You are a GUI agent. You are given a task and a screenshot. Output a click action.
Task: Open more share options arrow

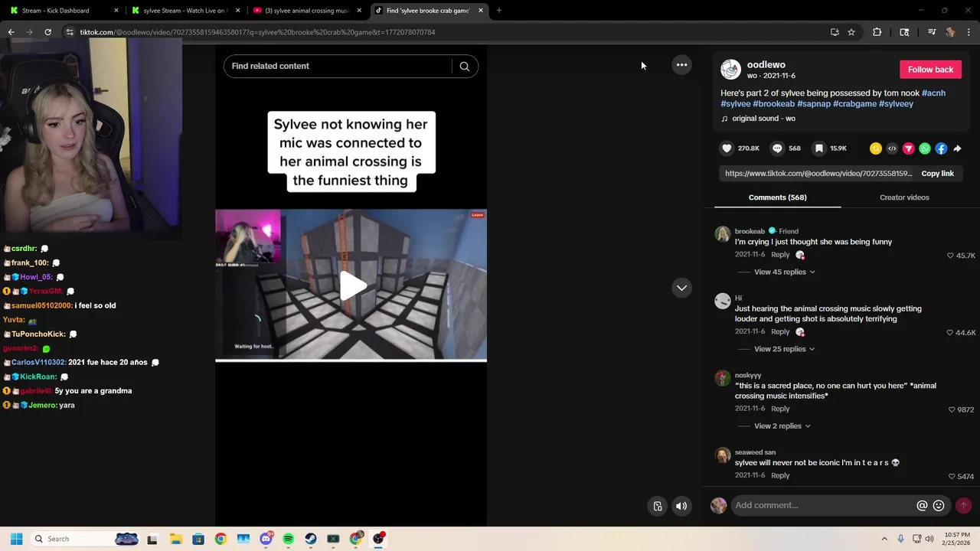[x=957, y=148]
